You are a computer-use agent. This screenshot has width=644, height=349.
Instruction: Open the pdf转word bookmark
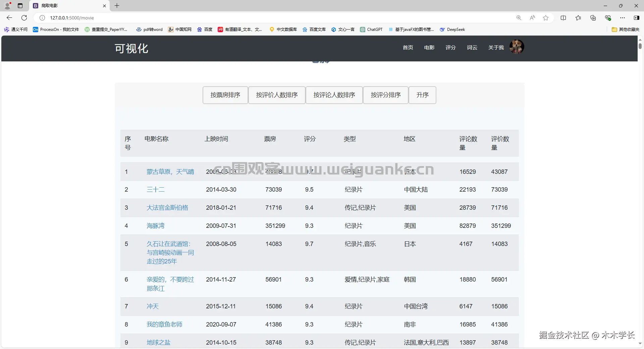pos(149,30)
